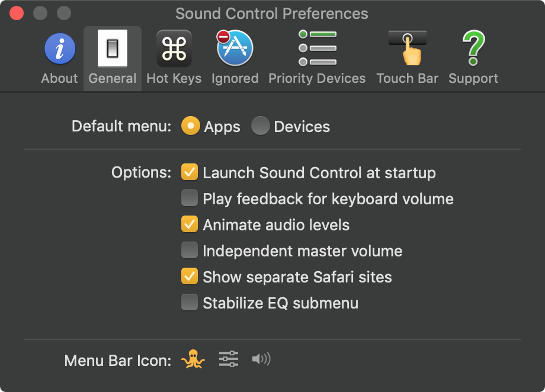Choose the octopus menu bar icon
Image resolution: width=545 pixels, height=392 pixels.
tap(193, 359)
